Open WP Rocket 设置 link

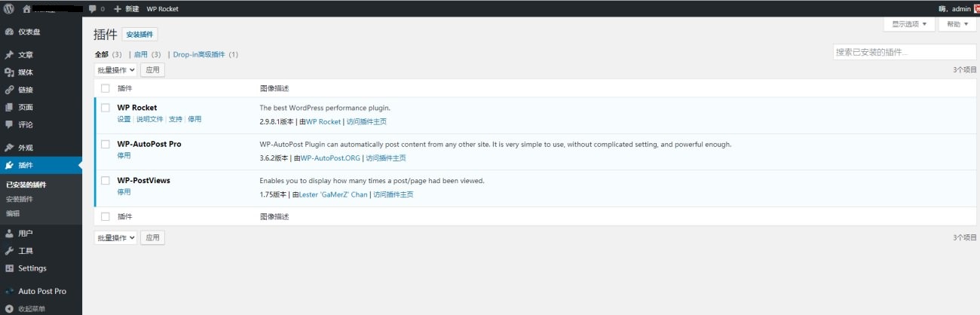124,119
